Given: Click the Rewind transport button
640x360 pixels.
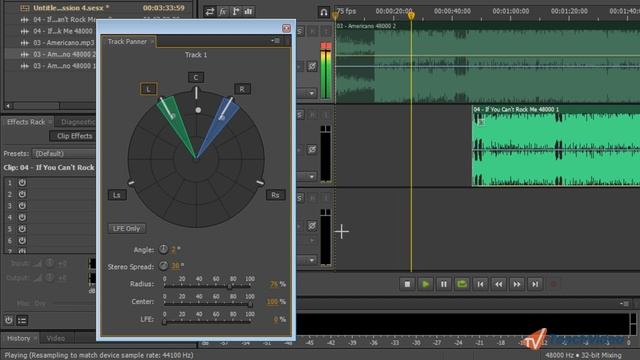Looking at the screenshot, I should tap(499, 284).
